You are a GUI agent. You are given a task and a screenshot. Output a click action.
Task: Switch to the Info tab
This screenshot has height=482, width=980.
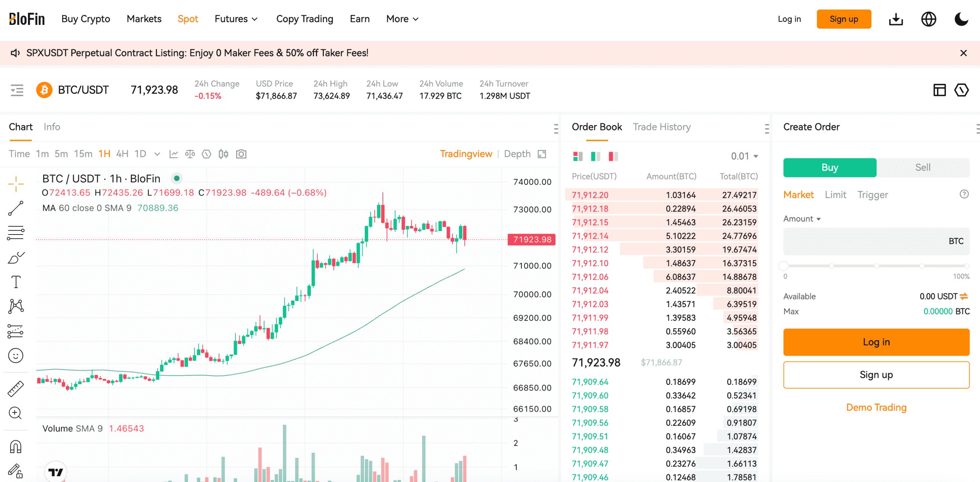[52, 127]
